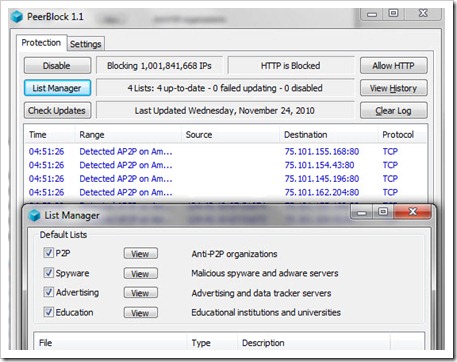Viewport: 457px width, 362px height.
Task: Click Check Updates button
Action: pos(57,110)
